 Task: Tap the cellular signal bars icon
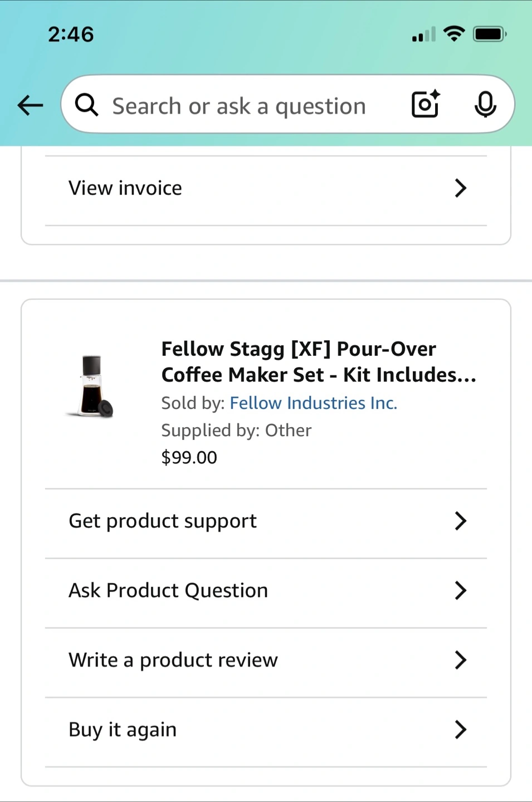pyautogui.click(x=424, y=35)
